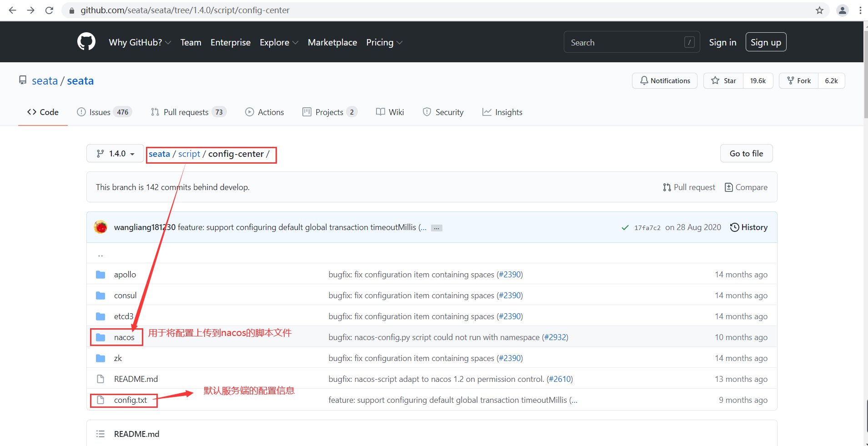Viewport: 868px width, 446px height.
Task: Open the seata repository name link
Action: click(x=80, y=80)
